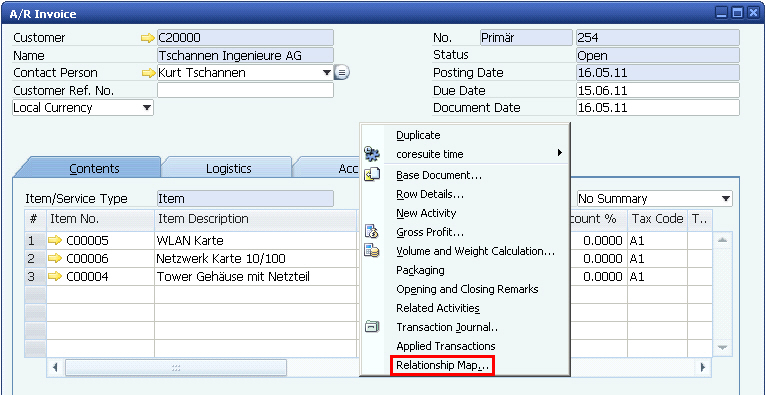Select item number cell C00005

point(100,240)
